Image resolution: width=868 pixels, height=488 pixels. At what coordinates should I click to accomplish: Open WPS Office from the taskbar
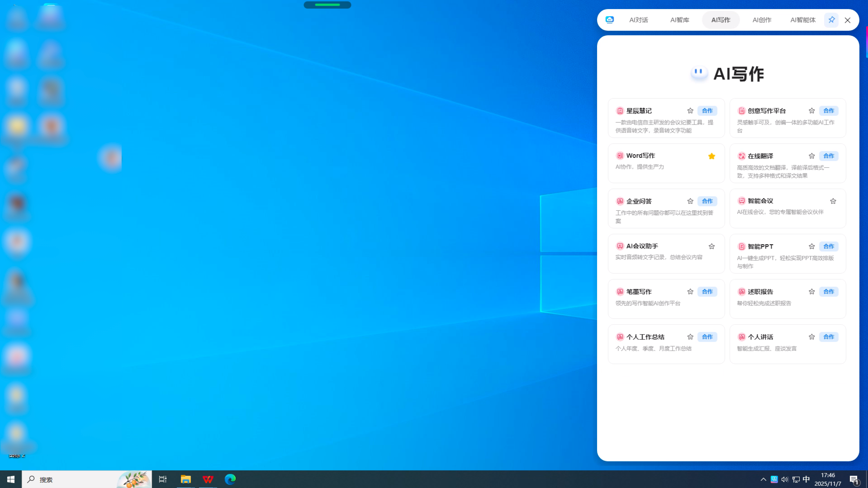pos(208,479)
